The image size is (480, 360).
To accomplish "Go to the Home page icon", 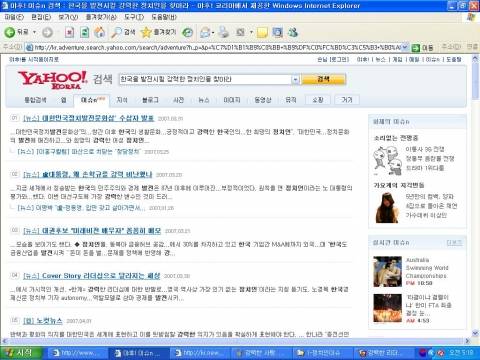I will click(x=99, y=32).
